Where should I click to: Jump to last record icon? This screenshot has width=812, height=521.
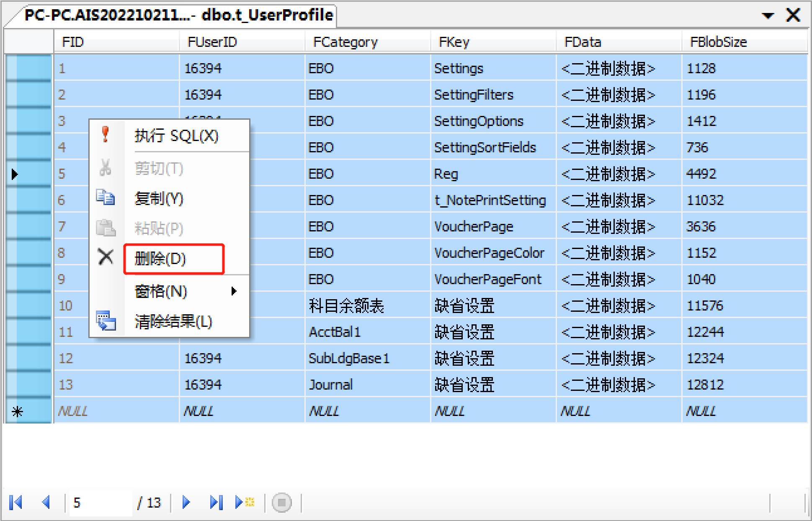(x=216, y=502)
